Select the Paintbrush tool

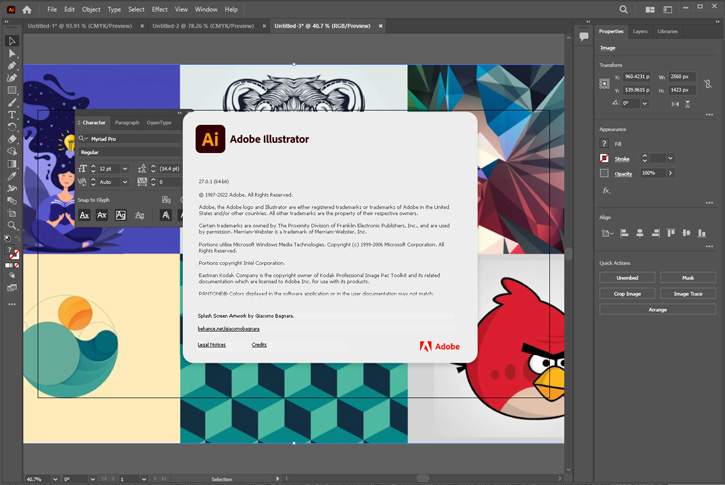click(12, 102)
